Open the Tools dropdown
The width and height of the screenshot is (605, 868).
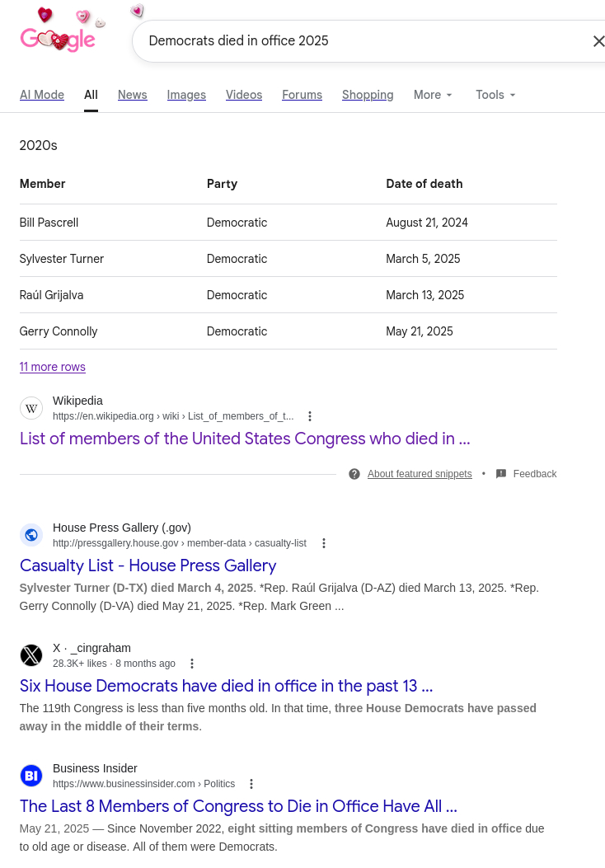(495, 95)
